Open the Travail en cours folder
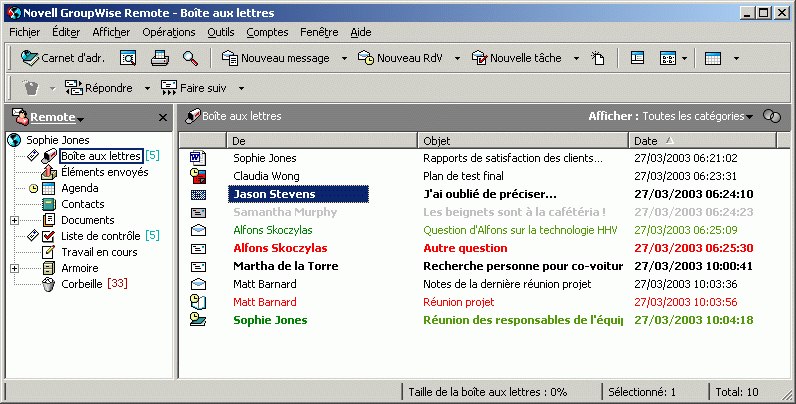Viewport: 796px width, 404px height. [x=99, y=252]
